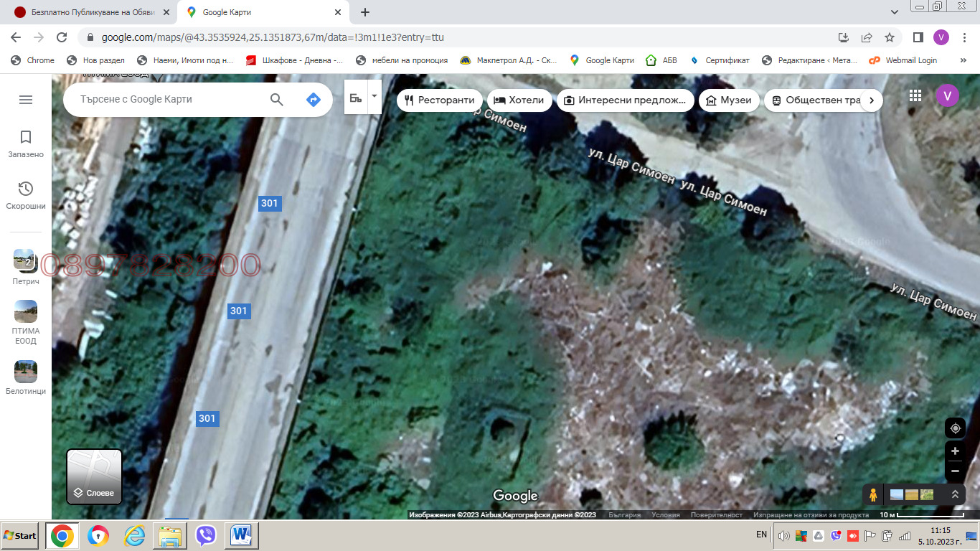
Task: Bookmark this page with the star icon
Action: (890, 37)
